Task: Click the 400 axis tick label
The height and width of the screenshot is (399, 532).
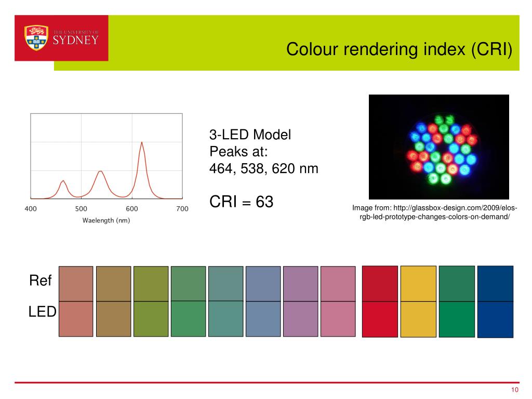Action: (31, 209)
